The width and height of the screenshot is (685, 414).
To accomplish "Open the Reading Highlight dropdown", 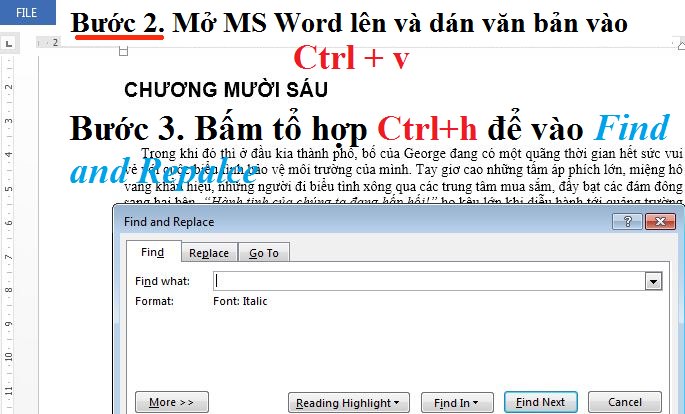I will click(x=349, y=403).
